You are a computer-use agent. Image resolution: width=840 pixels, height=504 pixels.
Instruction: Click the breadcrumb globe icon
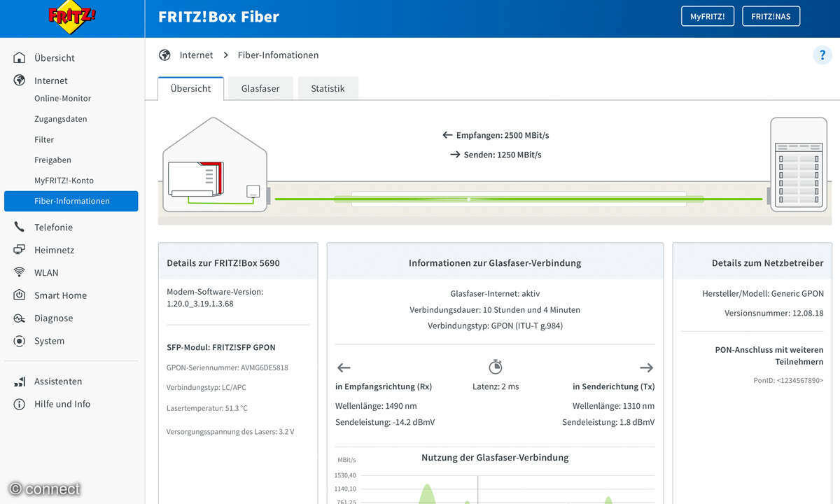pos(164,55)
